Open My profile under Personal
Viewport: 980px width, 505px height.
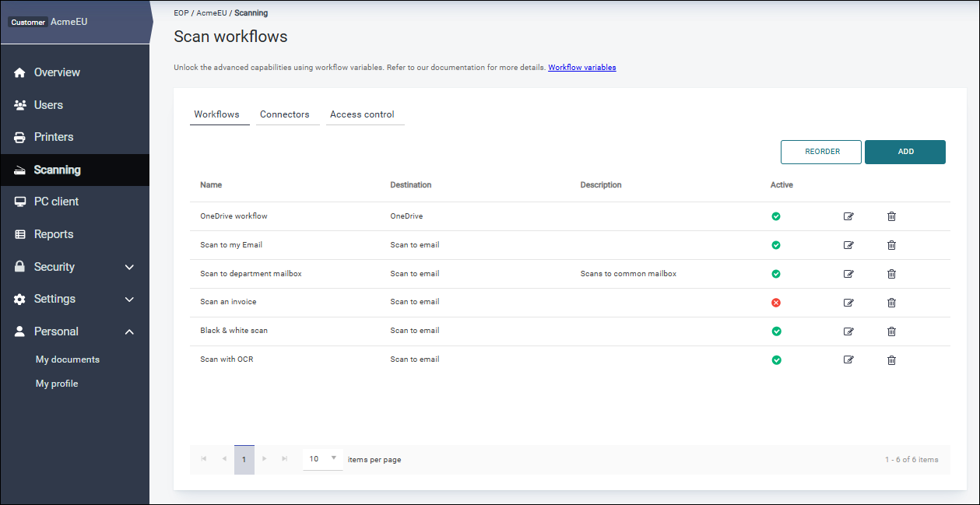tap(56, 383)
